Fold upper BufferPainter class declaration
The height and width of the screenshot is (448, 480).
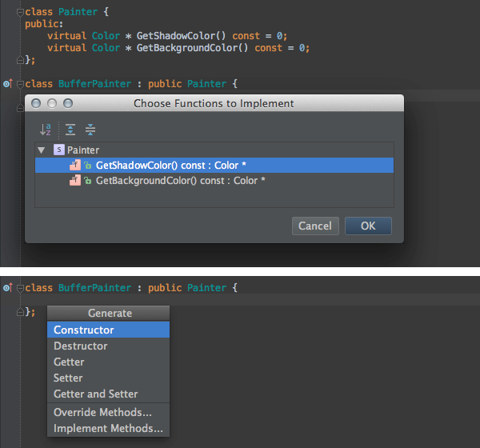(x=20, y=84)
